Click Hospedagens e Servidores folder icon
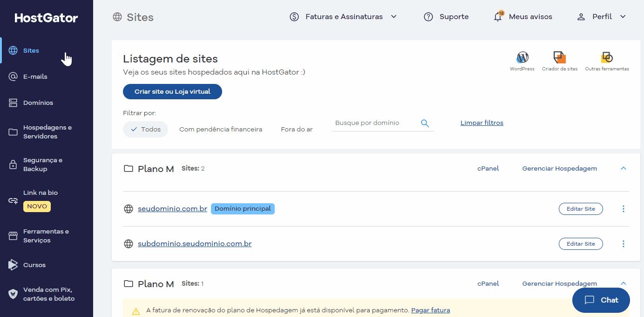This screenshot has height=317, width=644. (x=13, y=132)
